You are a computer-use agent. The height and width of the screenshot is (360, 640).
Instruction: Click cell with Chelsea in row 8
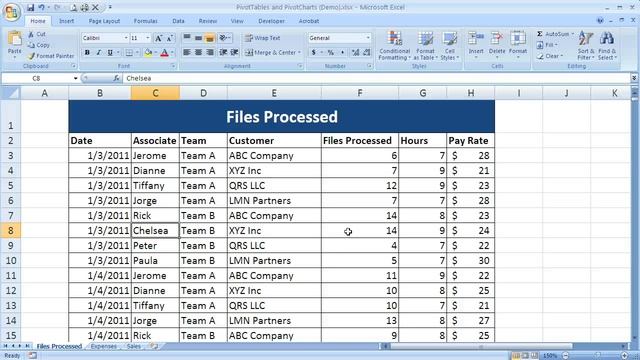[155, 231]
